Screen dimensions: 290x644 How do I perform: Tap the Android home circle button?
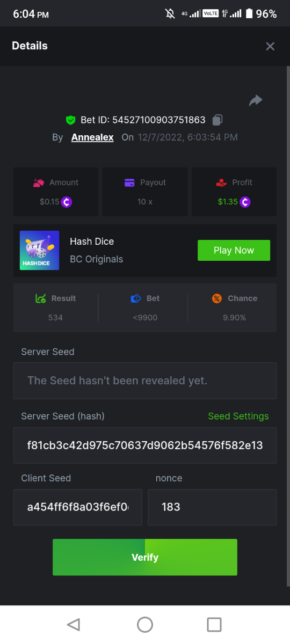145,625
